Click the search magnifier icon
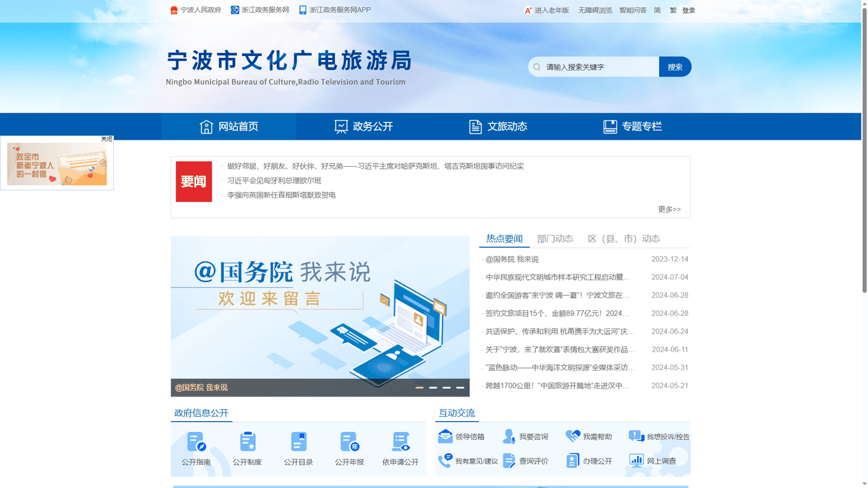Screen dimensions: 868x488 pyautogui.click(x=537, y=67)
